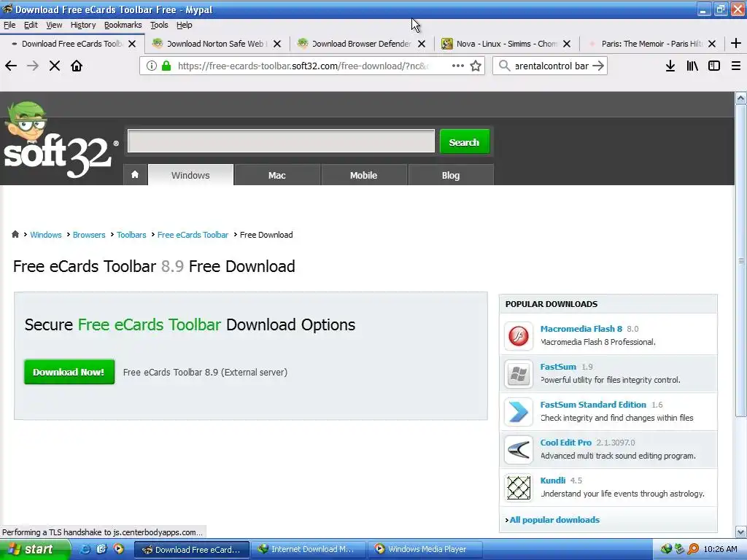Open the Tools menu
The image size is (747, 560).
[159, 25]
